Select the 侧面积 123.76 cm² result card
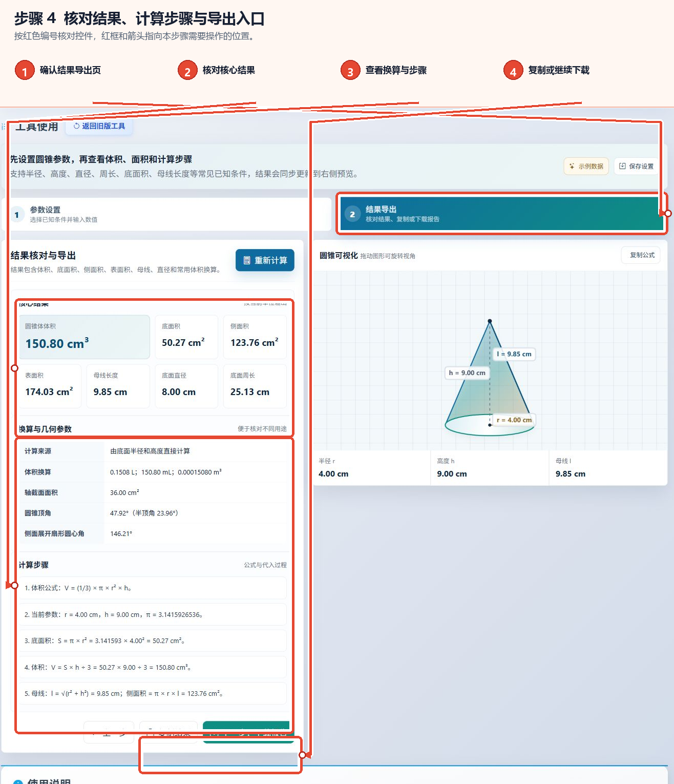 (x=255, y=337)
